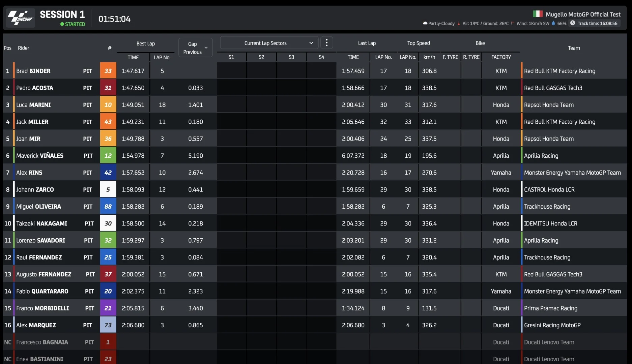This screenshot has height=364, width=632.
Task: Click top speed 306.8
Action: pyautogui.click(x=429, y=71)
